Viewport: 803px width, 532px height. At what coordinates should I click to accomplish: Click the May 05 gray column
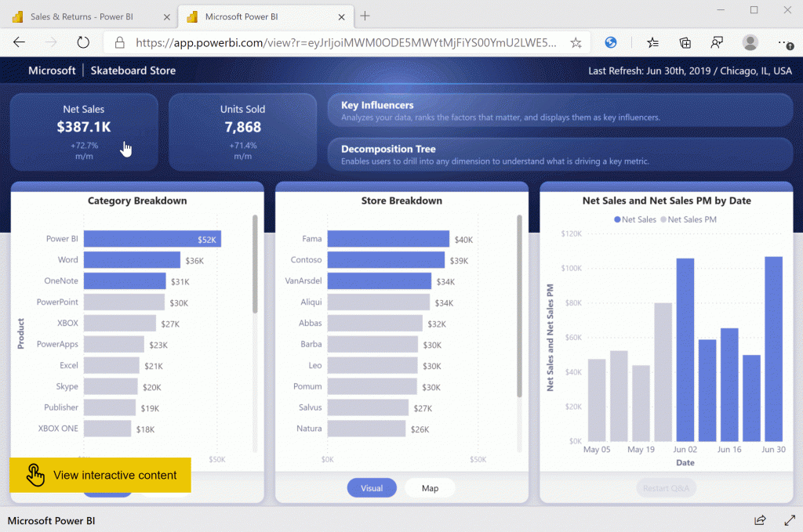click(x=597, y=400)
